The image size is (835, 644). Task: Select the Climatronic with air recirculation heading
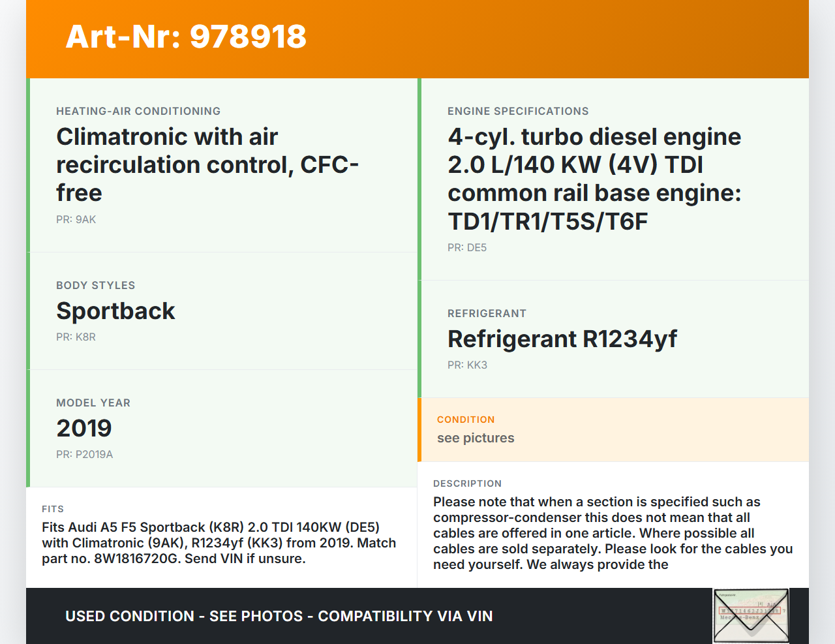(207, 164)
